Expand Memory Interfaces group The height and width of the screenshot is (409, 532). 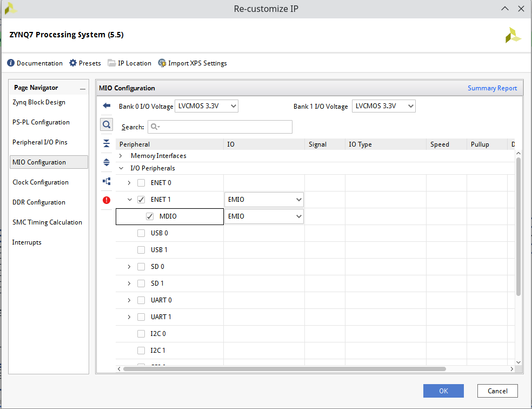click(x=121, y=156)
